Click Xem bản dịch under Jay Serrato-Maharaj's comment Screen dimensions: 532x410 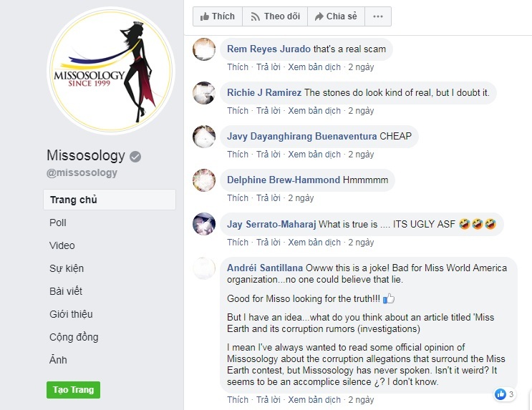tap(314, 242)
